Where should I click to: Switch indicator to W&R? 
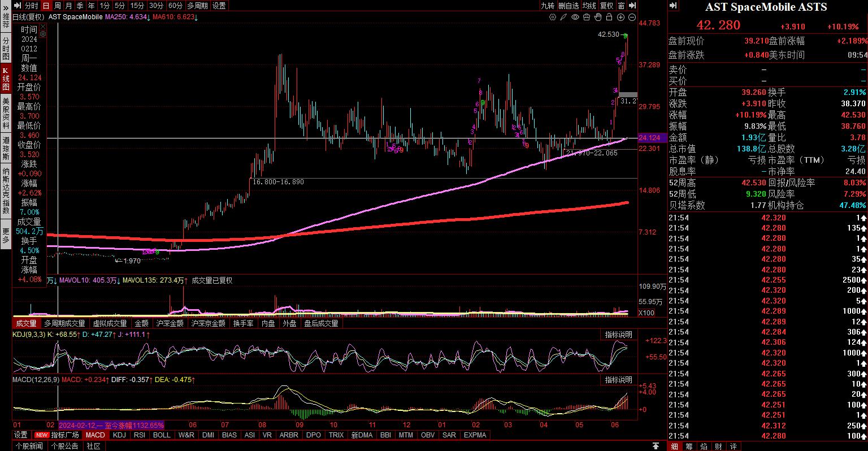tap(186, 435)
